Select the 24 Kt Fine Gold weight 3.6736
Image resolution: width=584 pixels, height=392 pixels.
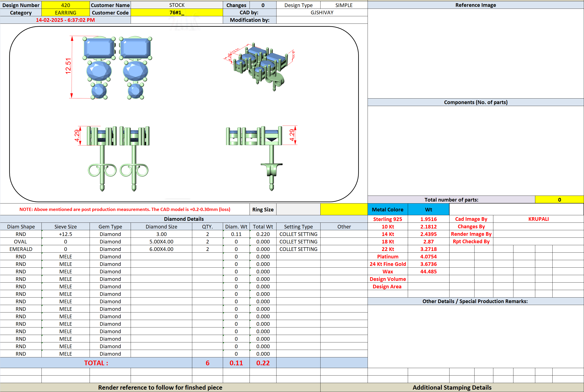click(429, 264)
